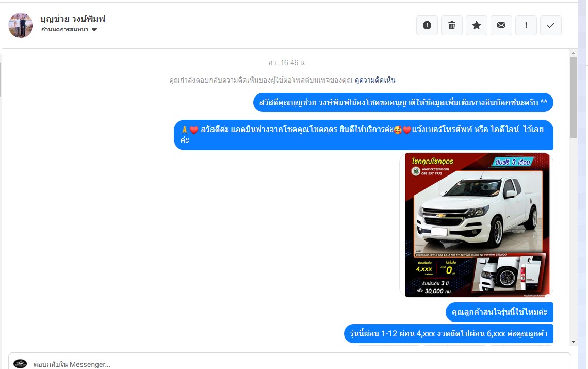Select message รุ่นนี้ผ่อน 1-12 ผ่อน 4,xxx

pos(449,334)
